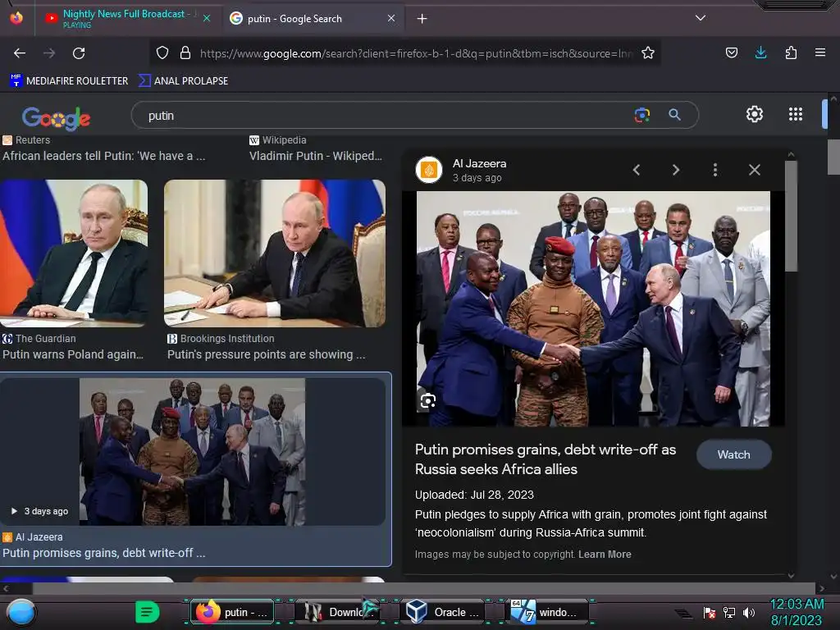Viewport: 840px width, 630px height.
Task: Go to Google home via the logo
Action: tap(57, 118)
